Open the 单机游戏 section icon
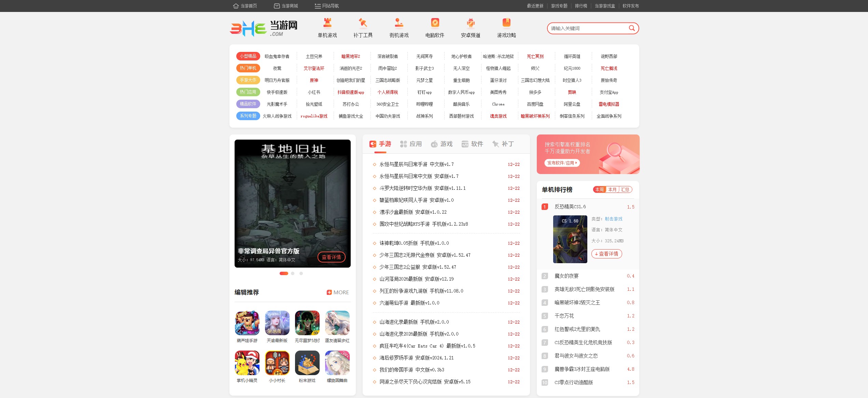This screenshot has width=868, height=398. click(327, 23)
